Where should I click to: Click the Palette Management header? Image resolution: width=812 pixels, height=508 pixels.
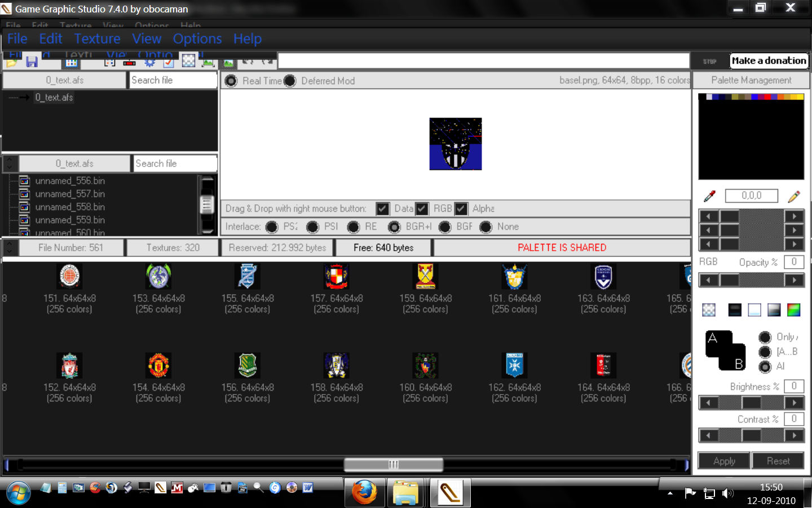coord(751,80)
